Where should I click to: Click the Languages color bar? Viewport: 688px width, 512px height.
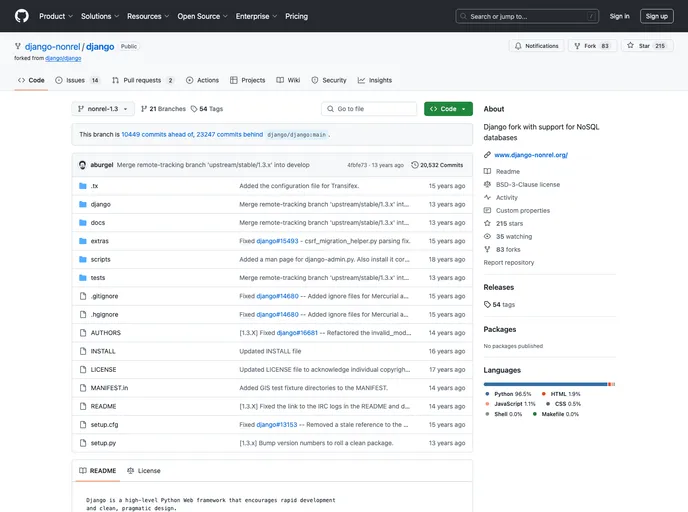pos(549,384)
